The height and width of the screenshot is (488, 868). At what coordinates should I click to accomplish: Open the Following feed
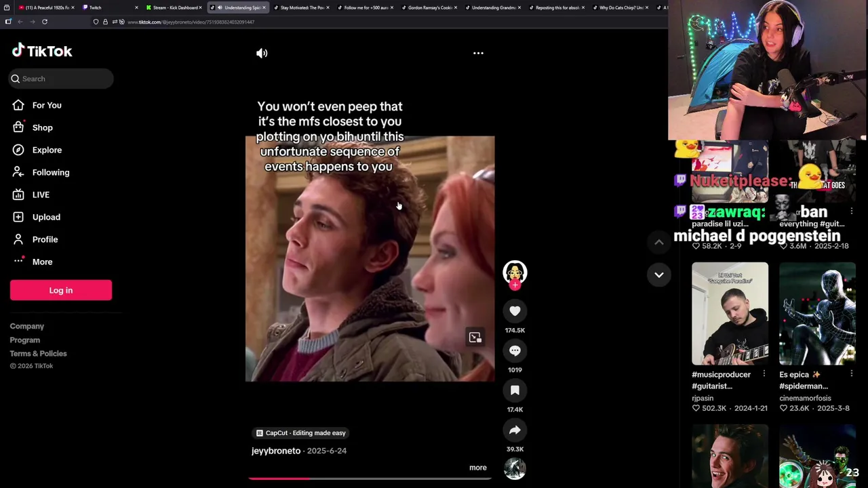click(x=51, y=172)
